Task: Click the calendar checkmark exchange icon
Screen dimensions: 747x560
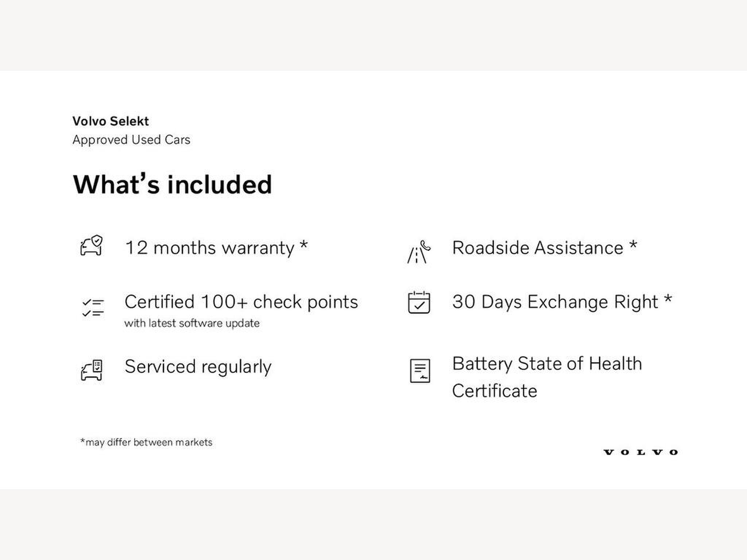Action: [419, 302]
